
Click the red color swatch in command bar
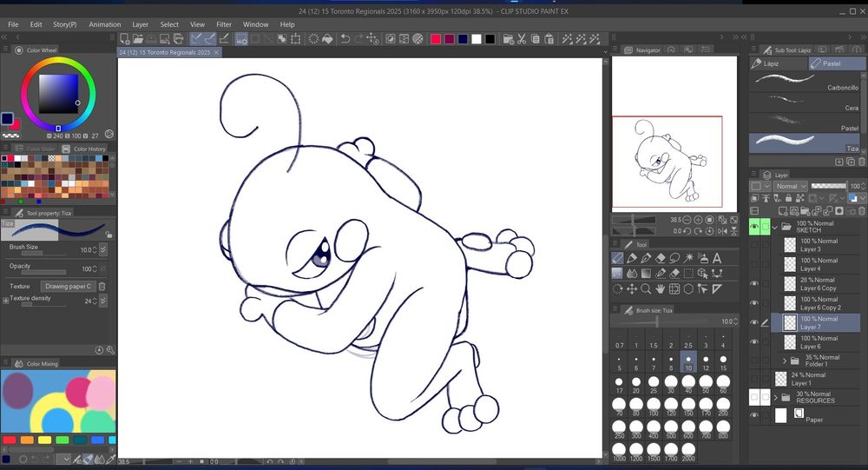pyautogui.click(x=436, y=39)
